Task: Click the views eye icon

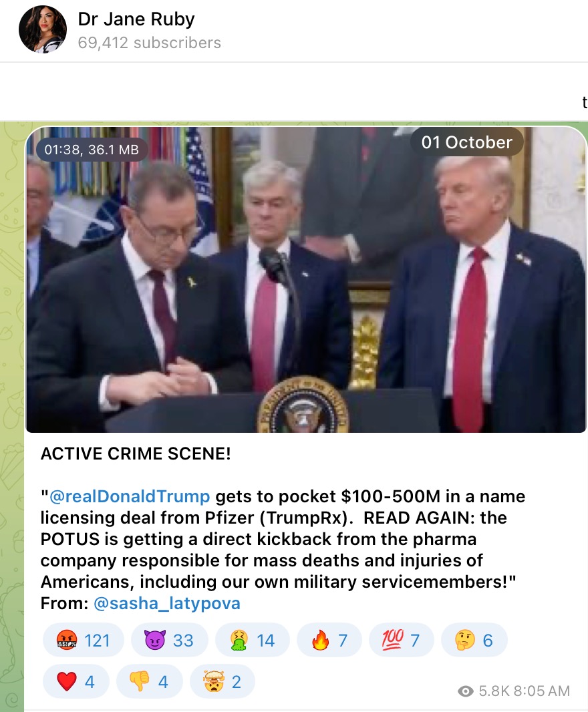Action: pyautogui.click(x=465, y=691)
